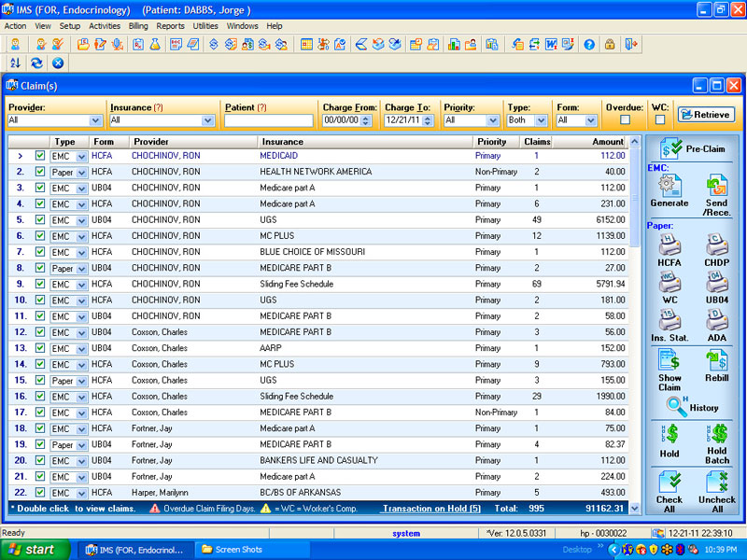Enable the Overdue checkbox filter
The height and width of the screenshot is (560, 747).
pos(625,119)
